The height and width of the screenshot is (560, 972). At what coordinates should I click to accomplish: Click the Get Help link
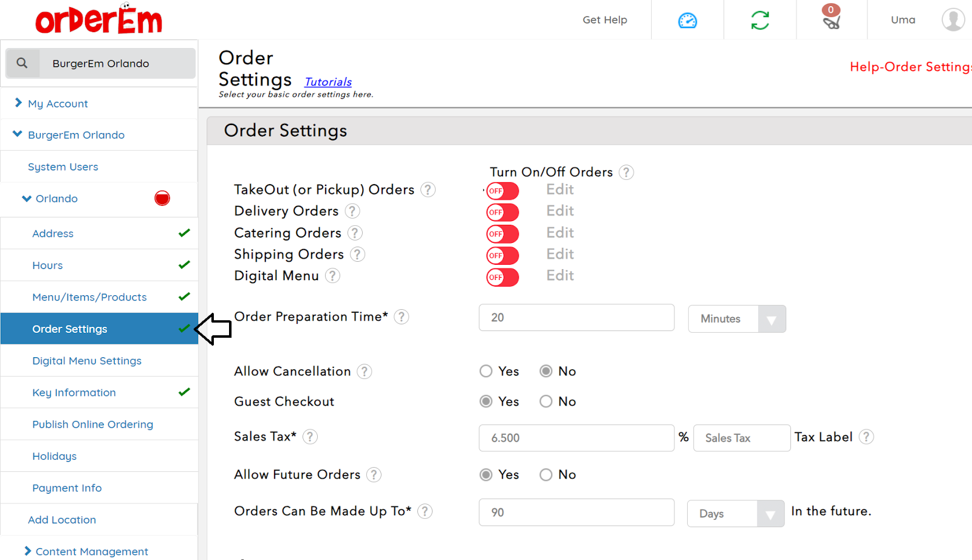click(x=604, y=20)
